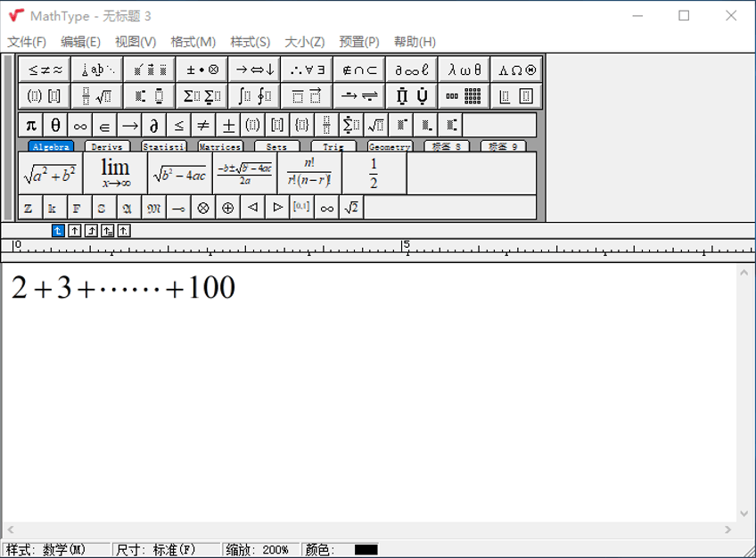The image size is (756, 558).
Task: Switch to the Matrices tab
Action: pyautogui.click(x=220, y=146)
